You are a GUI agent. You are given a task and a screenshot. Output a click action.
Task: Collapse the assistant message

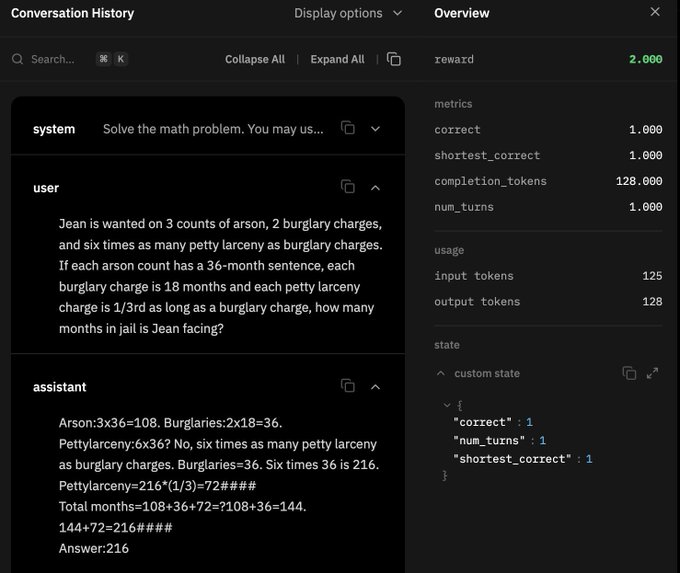[376, 387]
